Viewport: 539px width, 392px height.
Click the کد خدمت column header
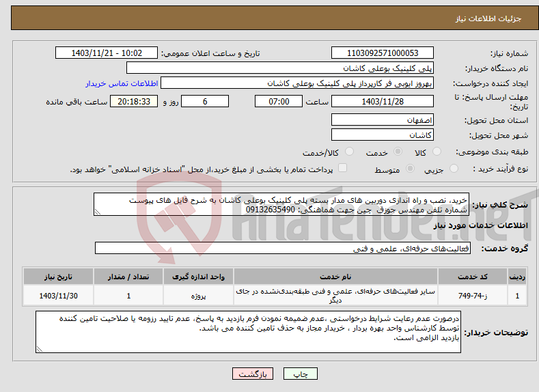tap(473, 277)
